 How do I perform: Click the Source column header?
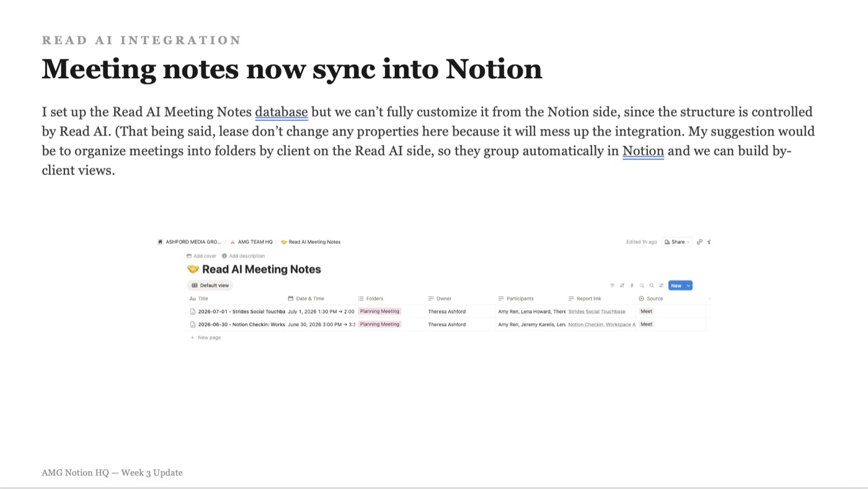pyautogui.click(x=651, y=298)
